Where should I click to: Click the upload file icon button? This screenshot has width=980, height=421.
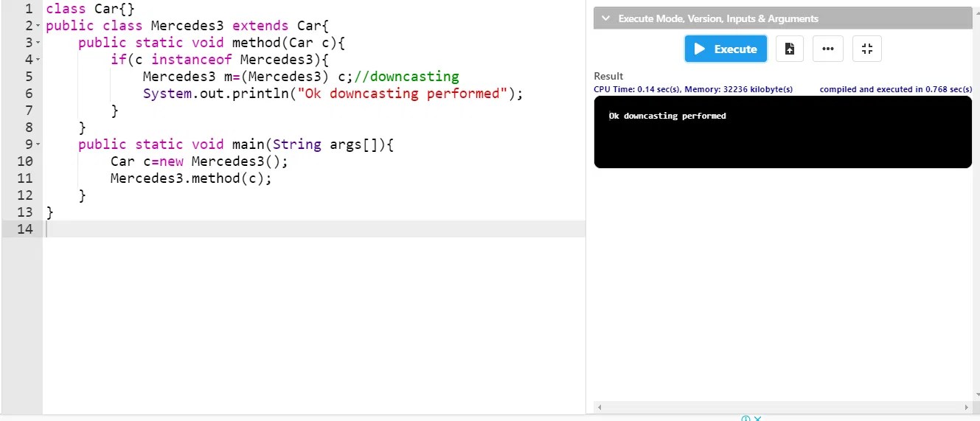(x=790, y=49)
